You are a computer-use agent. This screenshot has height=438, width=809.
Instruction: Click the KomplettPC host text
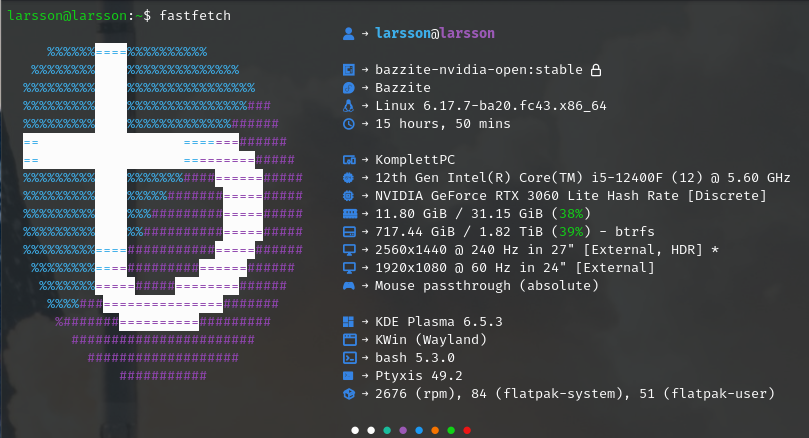tap(415, 160)
